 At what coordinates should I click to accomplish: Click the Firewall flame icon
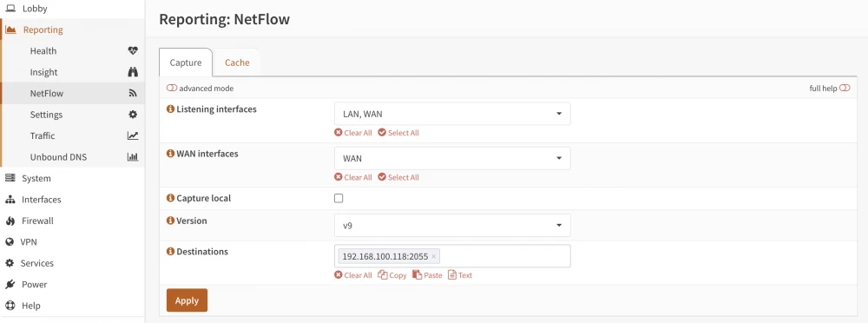[x=10, y=221]
